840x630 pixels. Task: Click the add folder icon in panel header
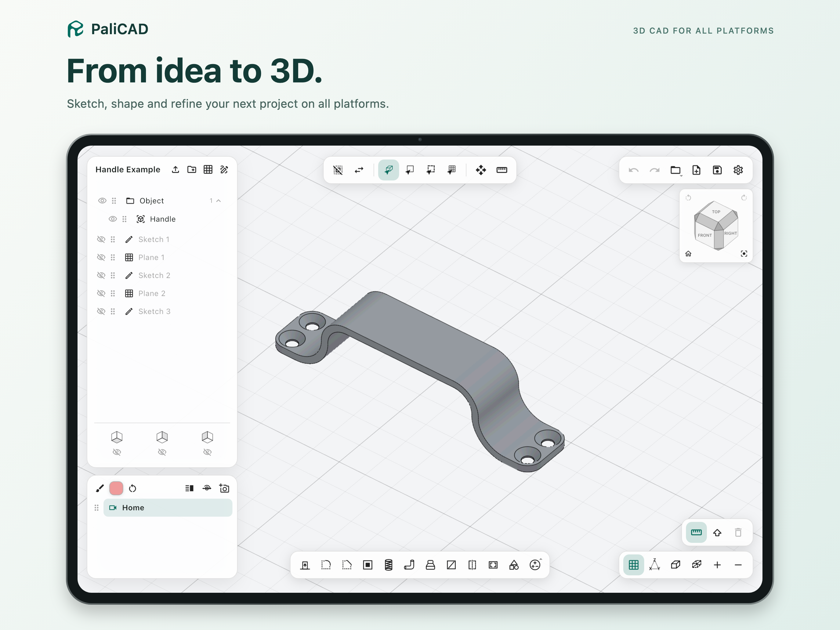[x=192, y=169]
